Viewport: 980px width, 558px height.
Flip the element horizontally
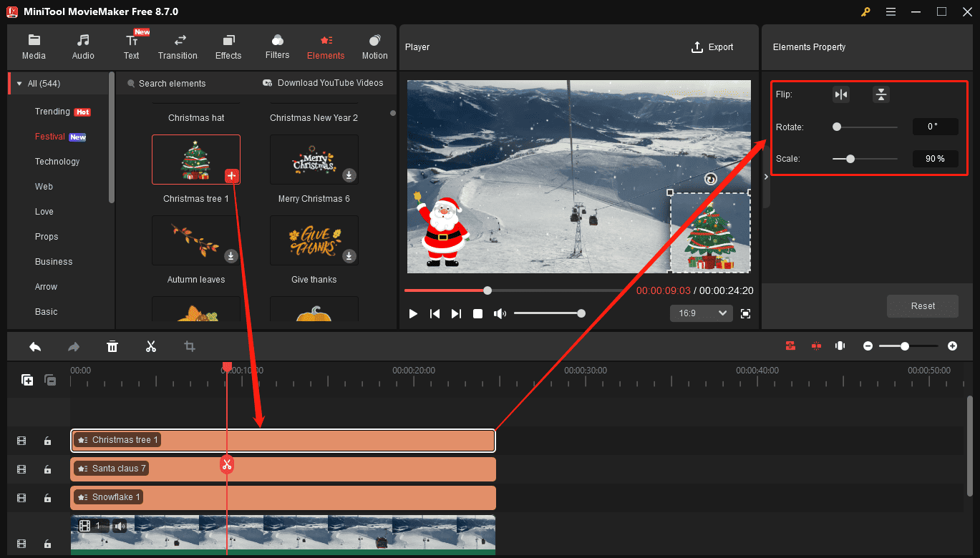point(841,94)
